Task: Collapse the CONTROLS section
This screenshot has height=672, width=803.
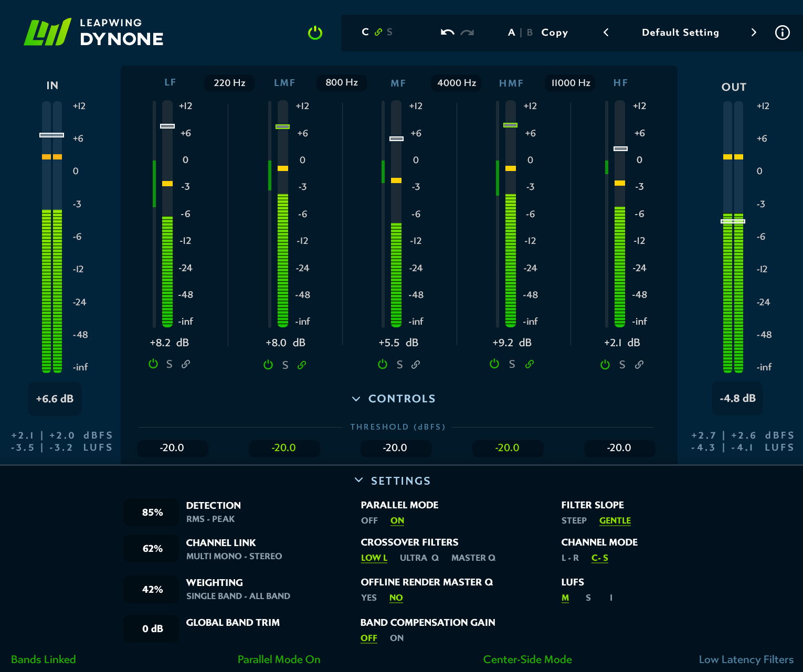Action: click(x=355, y=399)
